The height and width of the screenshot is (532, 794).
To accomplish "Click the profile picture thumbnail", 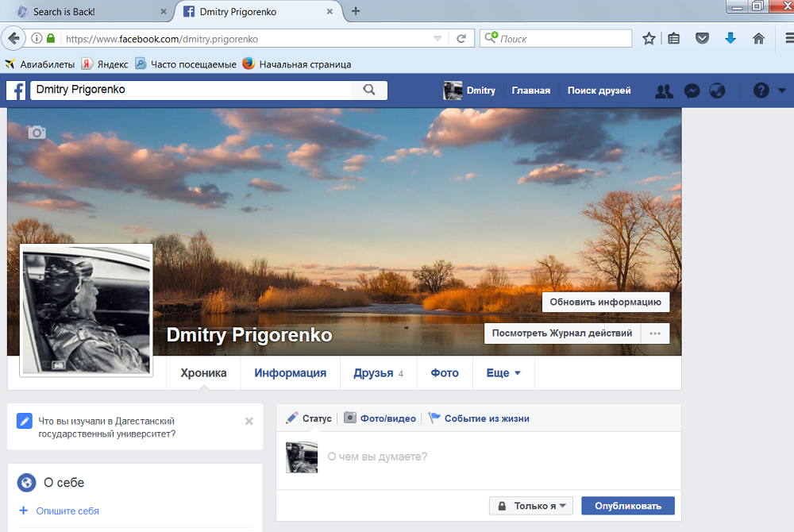I will (x=86, y=310).
